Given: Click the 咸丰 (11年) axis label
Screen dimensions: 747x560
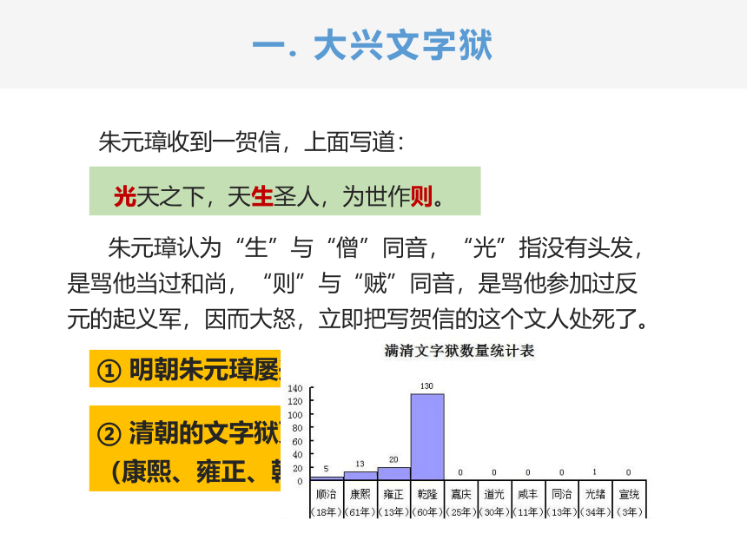Looking at the screenshot, I should (x=528, y=503).
